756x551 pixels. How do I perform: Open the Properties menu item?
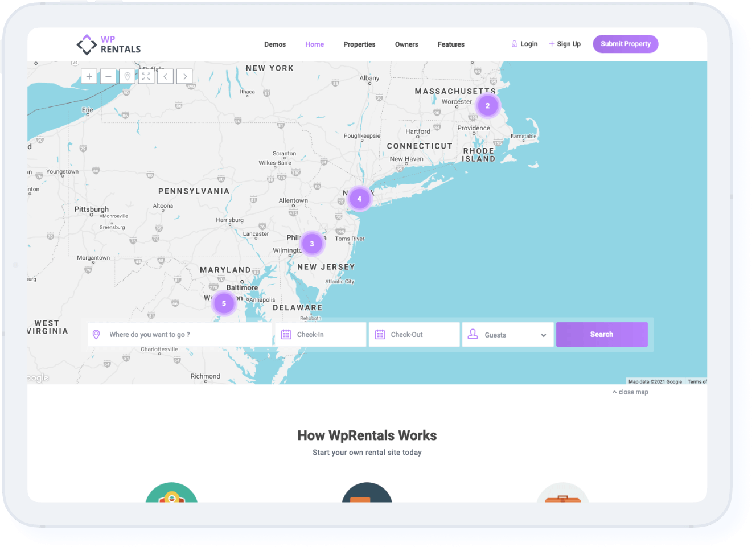359,44
